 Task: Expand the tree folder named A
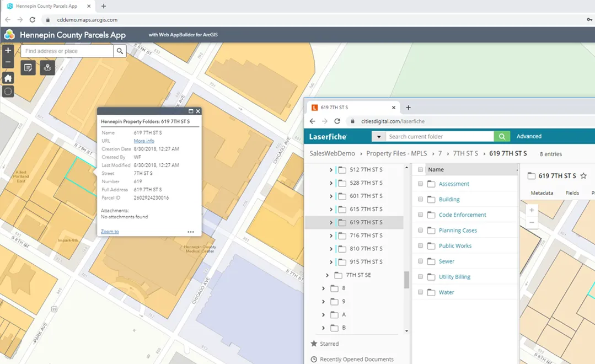(323, 315)
